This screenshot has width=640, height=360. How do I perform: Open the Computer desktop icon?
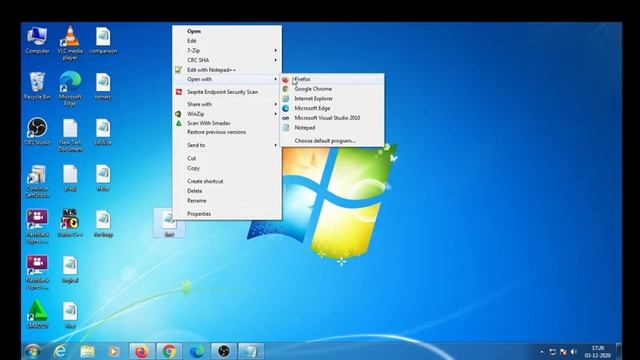pos(37,40)
